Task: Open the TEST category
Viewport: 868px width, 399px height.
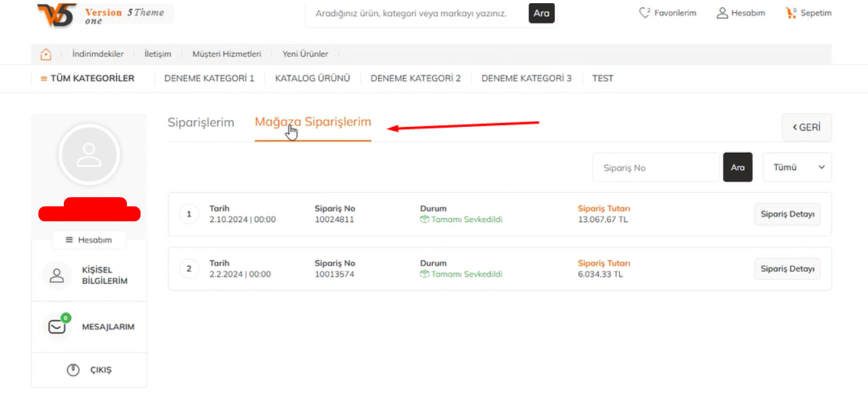Action: coord(603,78)
